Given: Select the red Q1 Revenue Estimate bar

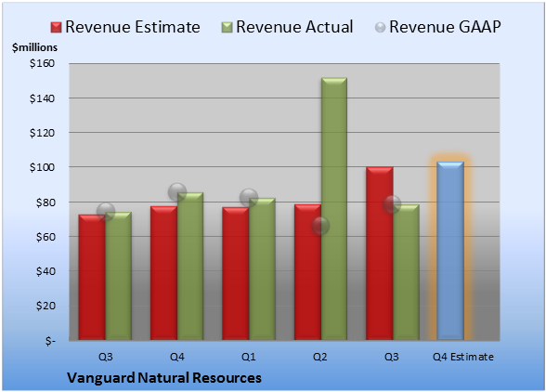Looking at the screenshot, I should point(236,273).
